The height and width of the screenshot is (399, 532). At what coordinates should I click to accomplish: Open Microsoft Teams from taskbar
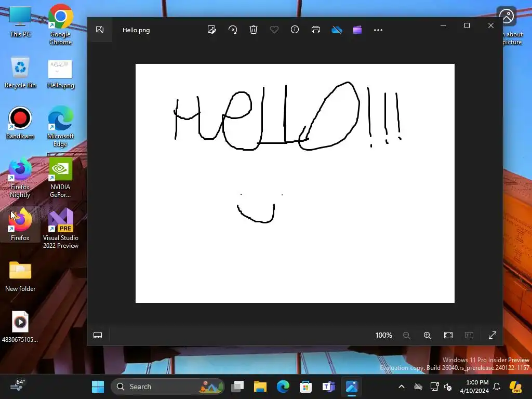pyautogui.click(x=329, y=387)
